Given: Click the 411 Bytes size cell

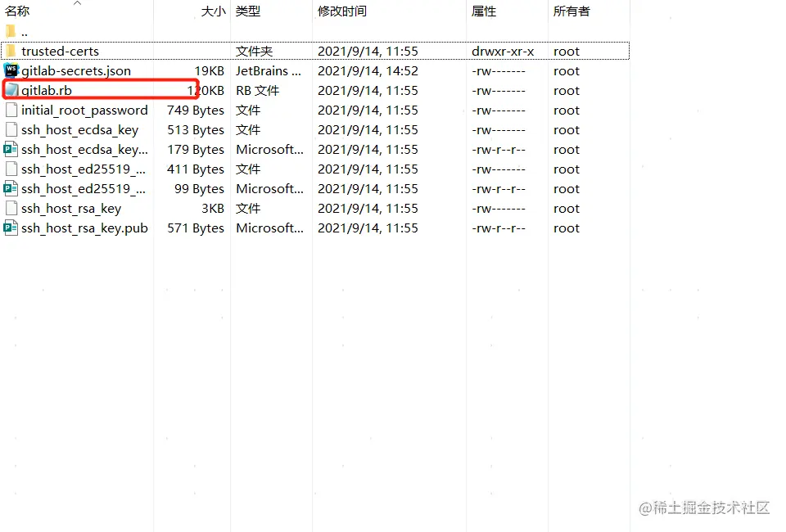Looking at the screenshot, I should tap(196, 169).
